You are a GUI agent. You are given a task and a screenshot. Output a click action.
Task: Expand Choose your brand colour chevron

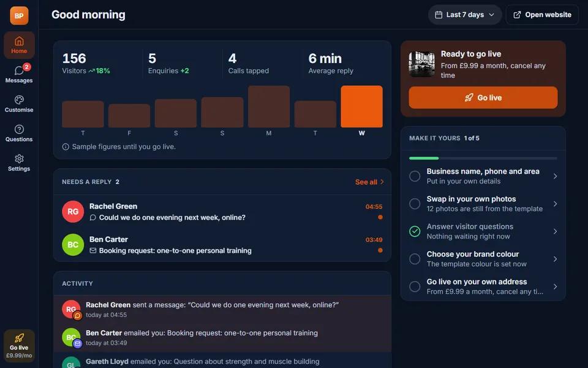556,259
